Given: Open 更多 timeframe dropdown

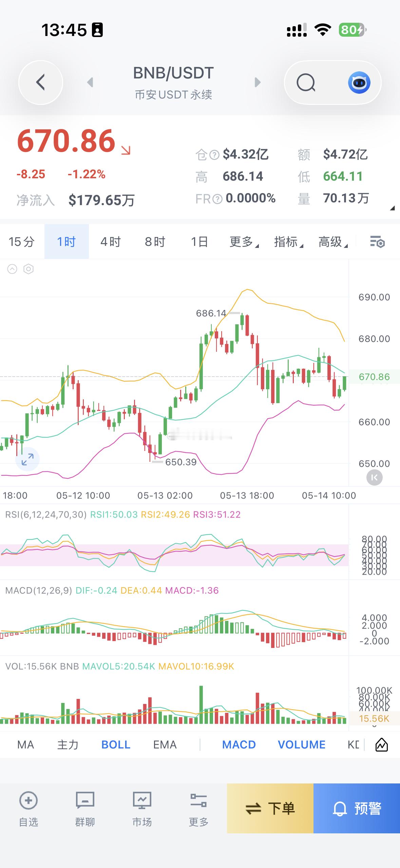Looking at the screenshot, I should [x=244, y=242].
